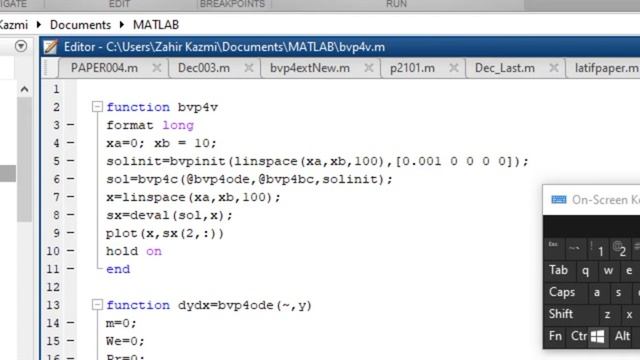This screenshot has height=360, width=640.
Task: Click the Ctrl key on on-screen keyboard
Action: pyautogui.click(x=578, y=336)
